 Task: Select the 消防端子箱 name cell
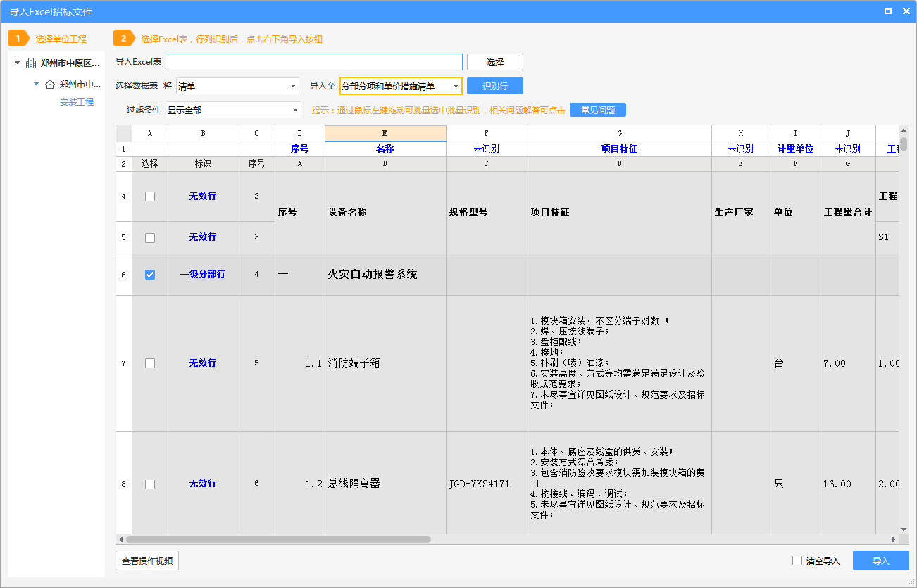coord(385,363)
